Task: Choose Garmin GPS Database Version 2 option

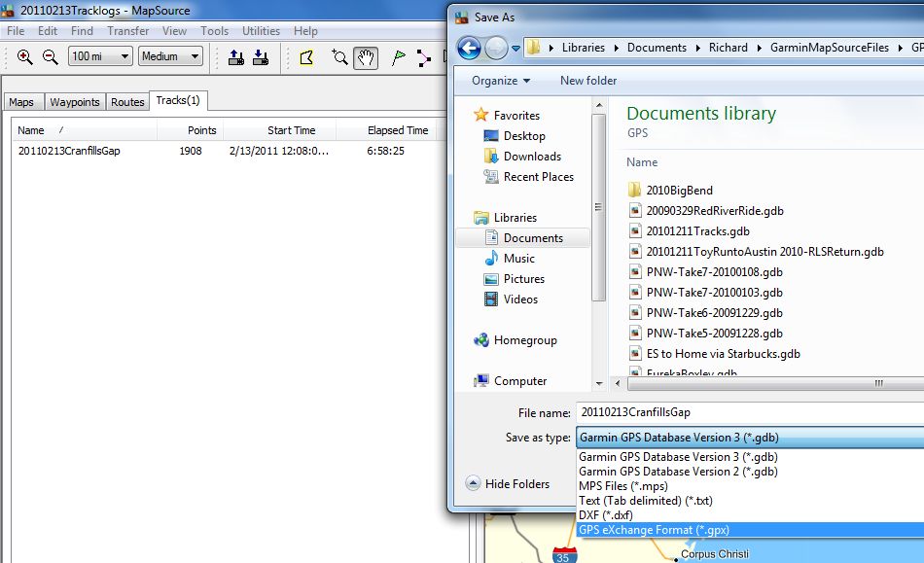Action: (x=751, y=472)
